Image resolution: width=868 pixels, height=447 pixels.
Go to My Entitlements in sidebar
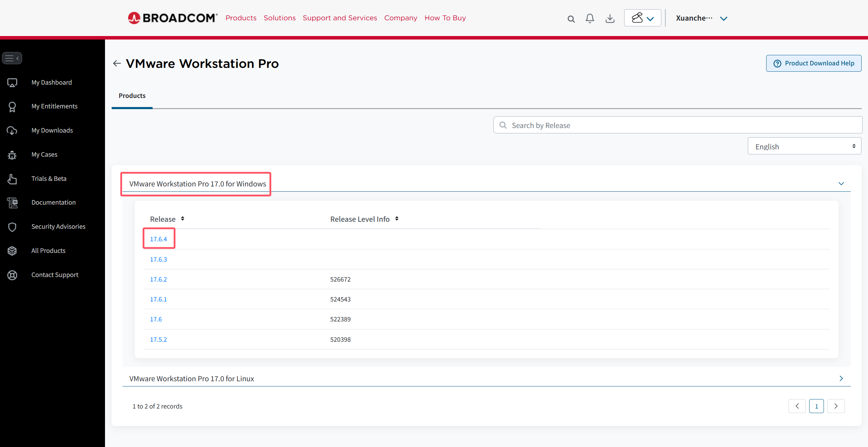tap(54, 106)
